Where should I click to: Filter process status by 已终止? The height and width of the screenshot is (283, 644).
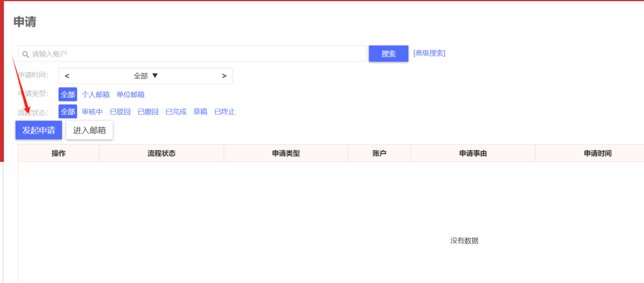point(225,112)
